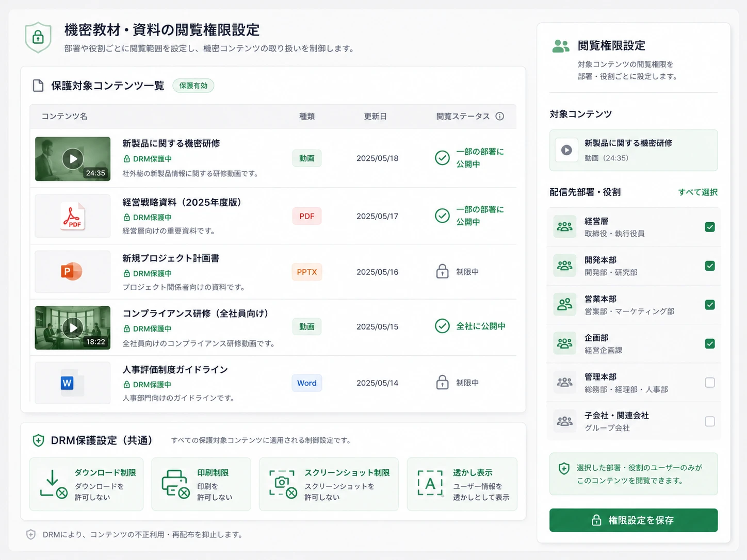Click the 動画 tag in コンプライアンス研修 row

(307, 326)
